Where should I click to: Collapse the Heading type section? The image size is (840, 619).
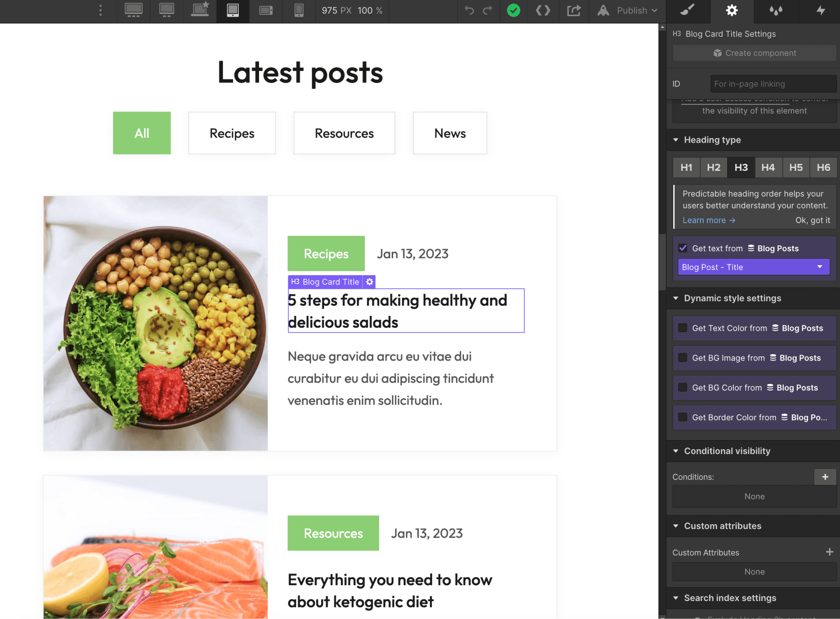click(676, 140)
